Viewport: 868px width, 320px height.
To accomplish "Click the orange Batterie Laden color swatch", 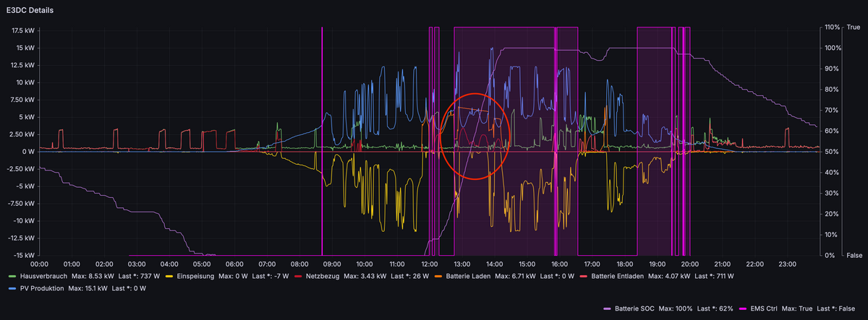I will pos(439,277).
